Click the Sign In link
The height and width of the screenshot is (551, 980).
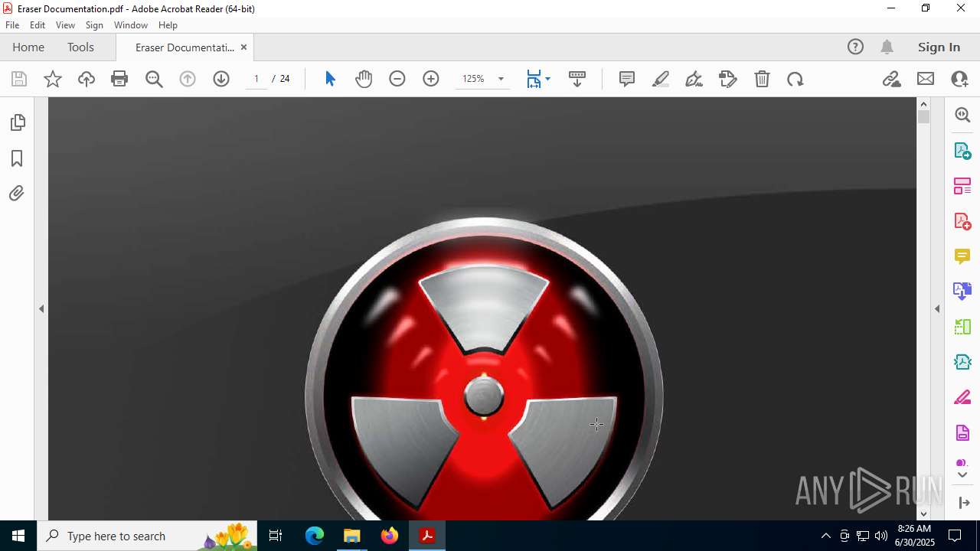tap(939, 47)
